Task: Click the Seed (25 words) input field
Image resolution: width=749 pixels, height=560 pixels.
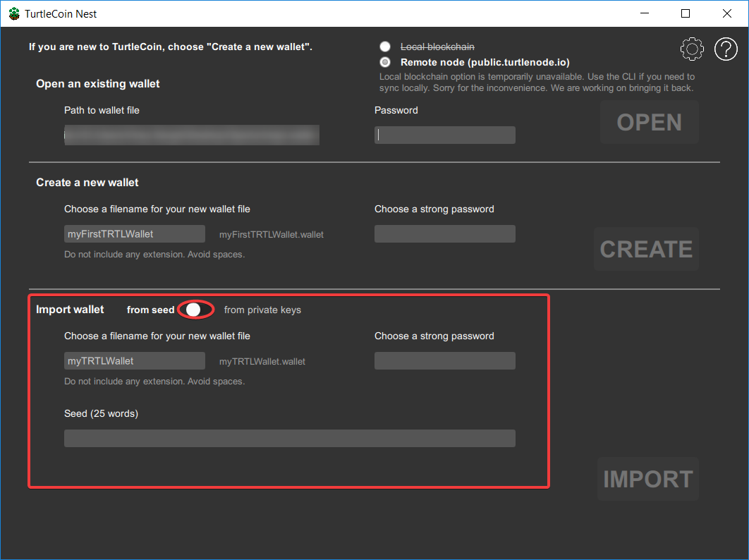Action: [x=289, y=439]
